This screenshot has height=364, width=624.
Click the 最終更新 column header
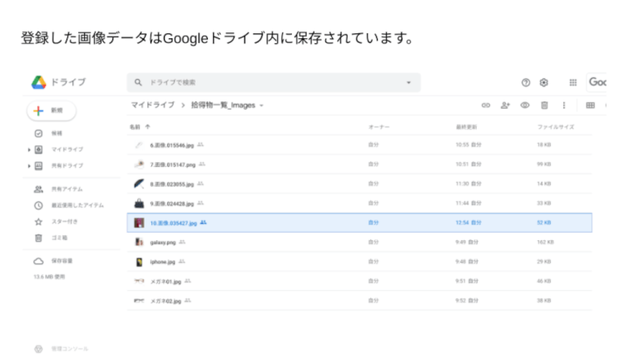tap(467, 127)
